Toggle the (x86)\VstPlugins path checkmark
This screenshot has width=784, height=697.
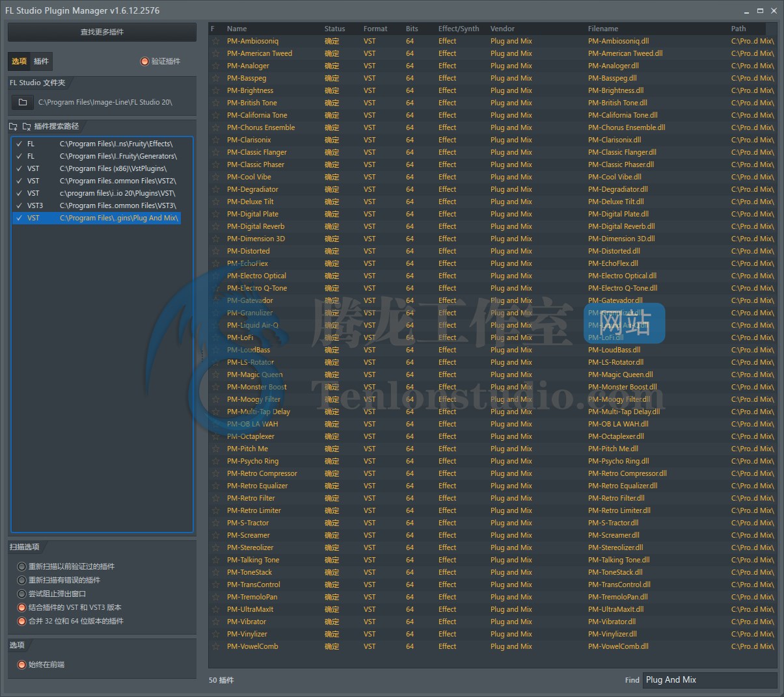click(19, 168)
